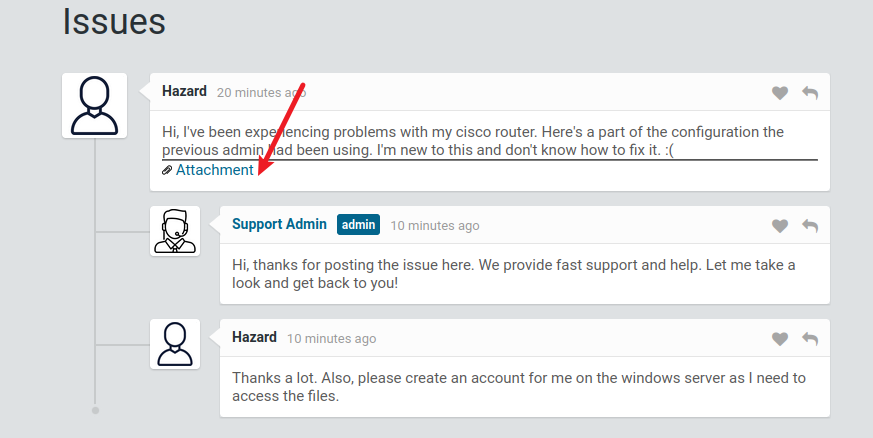Click heart icon on Support Admin's comment

coord(780,226)
